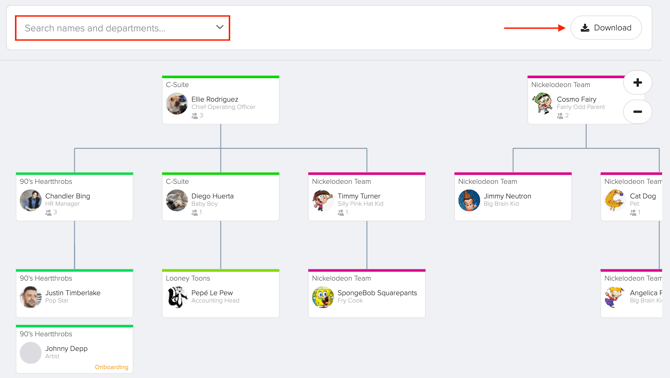Select the name Cosmo Fairy
The image size is (670, 378).
click(576, 99)
